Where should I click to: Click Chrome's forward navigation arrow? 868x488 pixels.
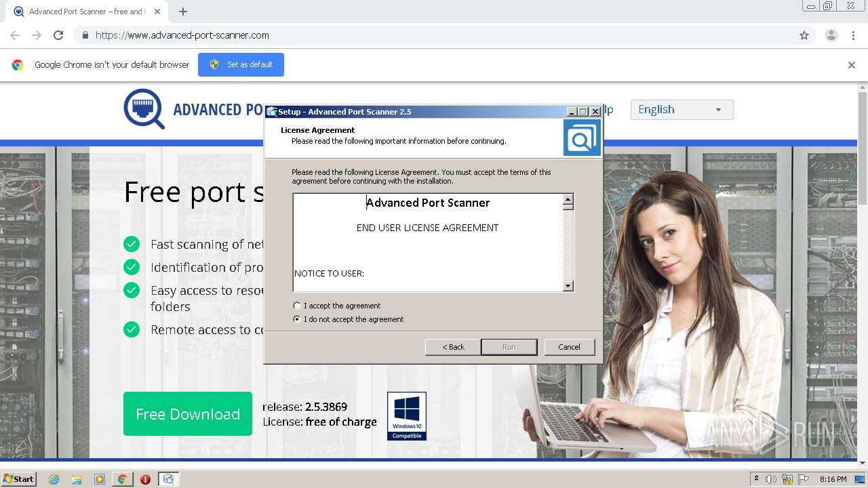point(37,35)
